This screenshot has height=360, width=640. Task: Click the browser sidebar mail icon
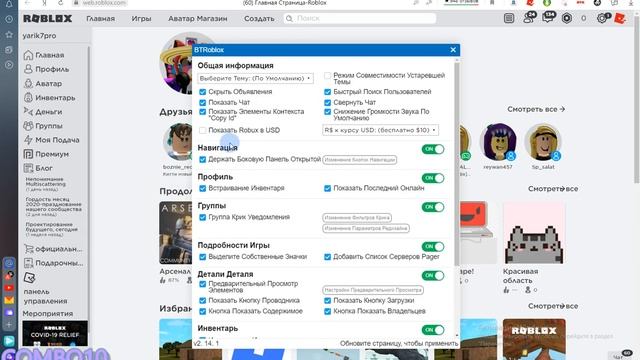pyautogui.click(x=9, y=300)
